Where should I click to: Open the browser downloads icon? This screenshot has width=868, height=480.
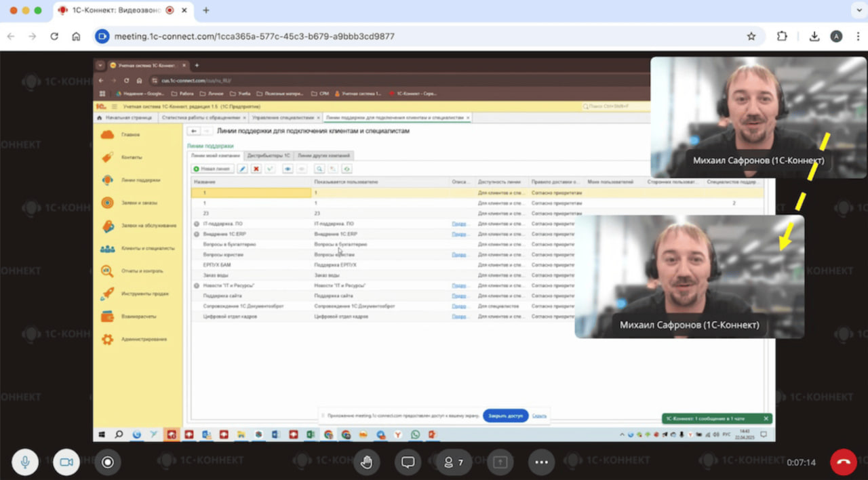tap(814, 37)
